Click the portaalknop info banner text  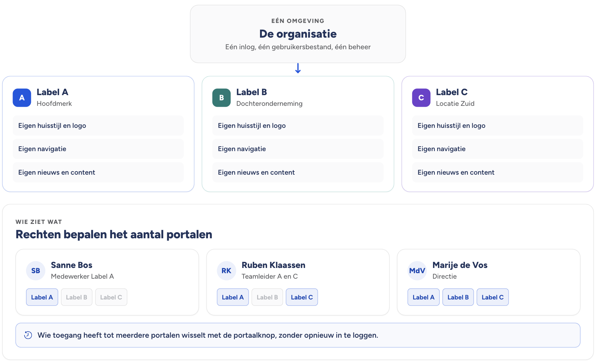[208, 335]
